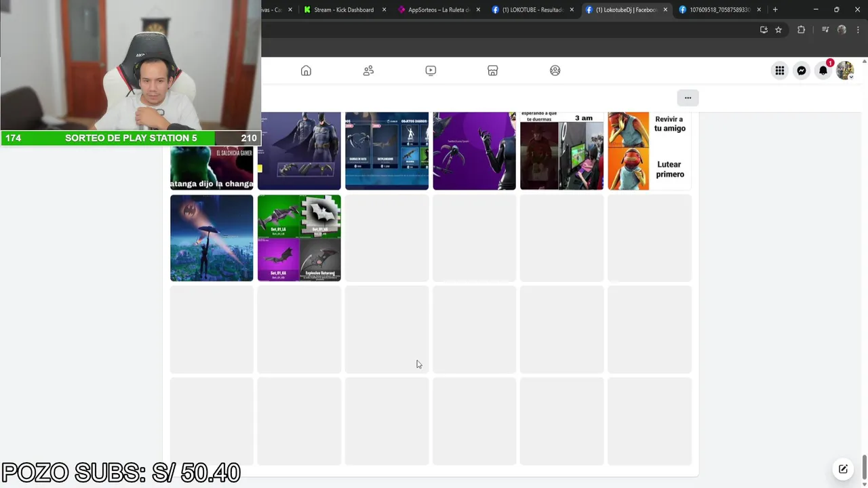
Task: Open a new browser tab
Action: pos(775,9)
